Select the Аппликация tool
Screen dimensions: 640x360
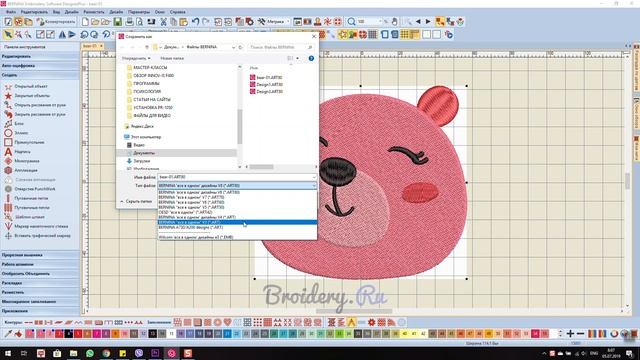[21, 171]
